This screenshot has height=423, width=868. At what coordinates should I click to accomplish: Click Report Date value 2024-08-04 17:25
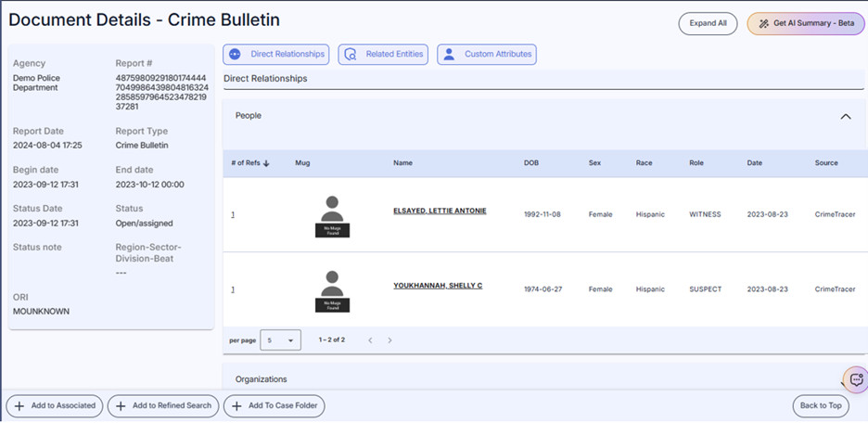(x=45, y=146)
